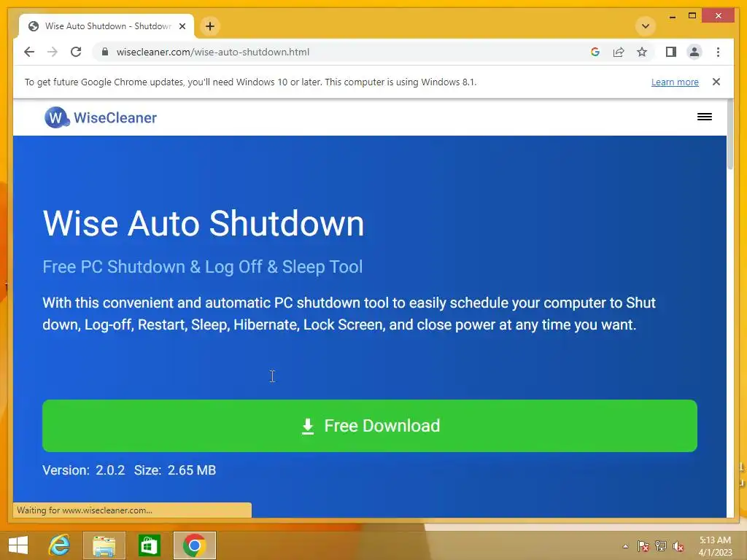
Task: Click the forward navigation arrow
Action: pos(53,52)
